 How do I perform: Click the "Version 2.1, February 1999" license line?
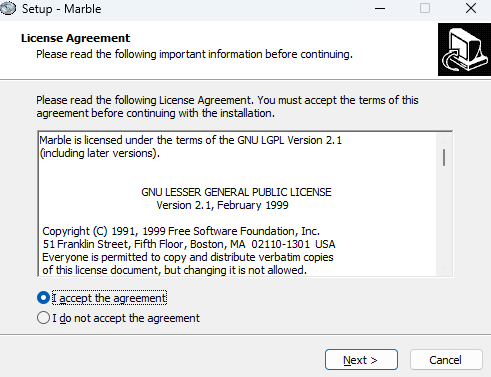tap(222, 205)
